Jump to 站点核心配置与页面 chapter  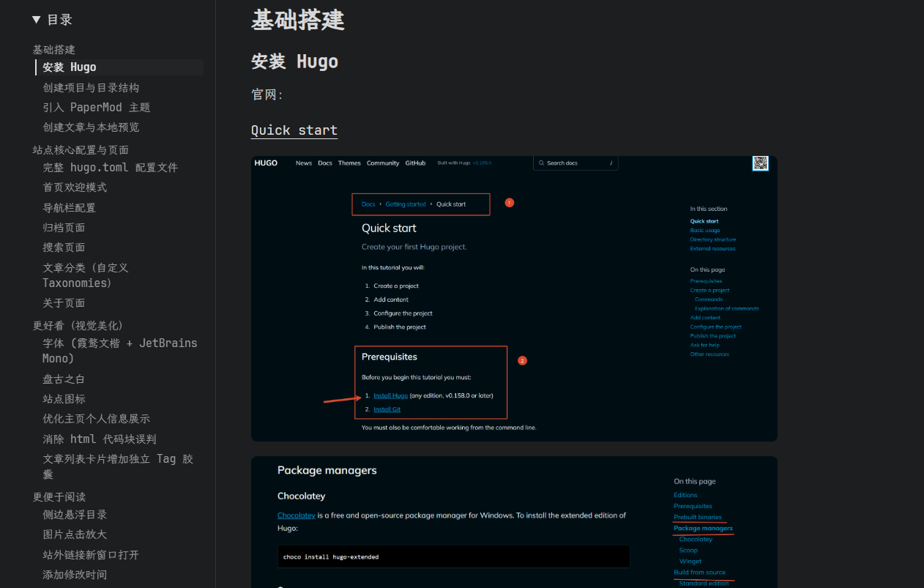tap(81, 150)
